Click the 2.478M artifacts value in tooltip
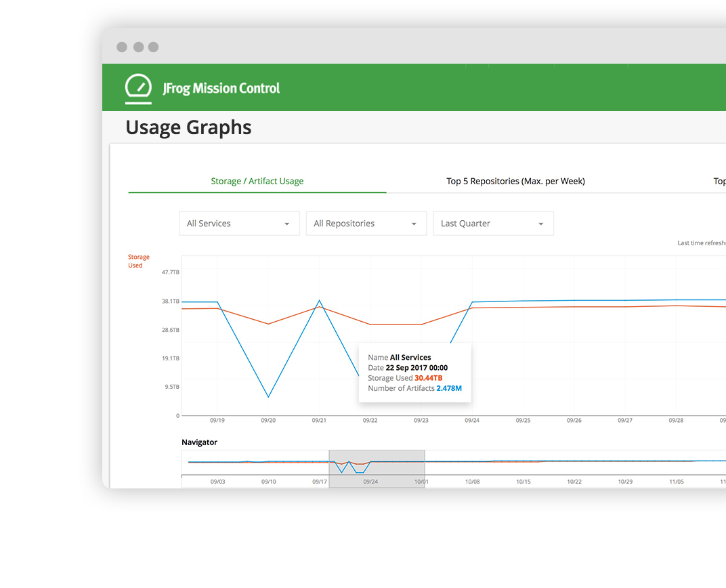This screenshot has width=726, height=588. click(448, 388)
